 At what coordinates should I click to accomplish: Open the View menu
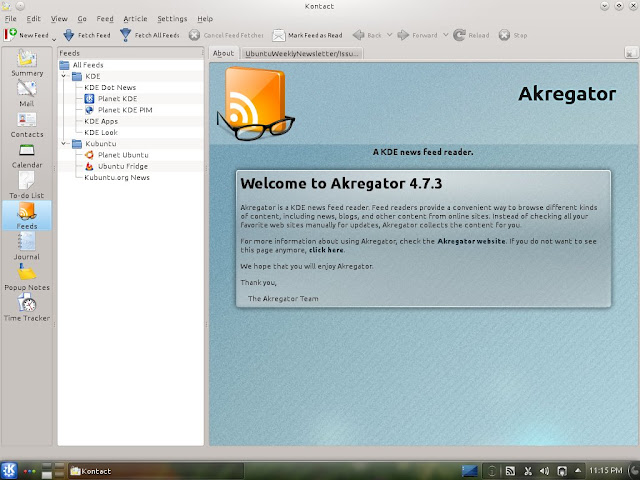(59, 19)
